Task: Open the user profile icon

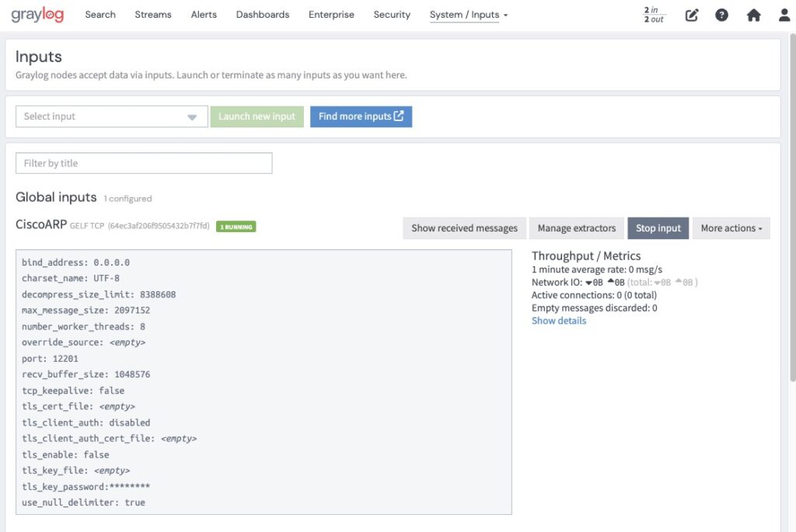Action: (784, 16)
